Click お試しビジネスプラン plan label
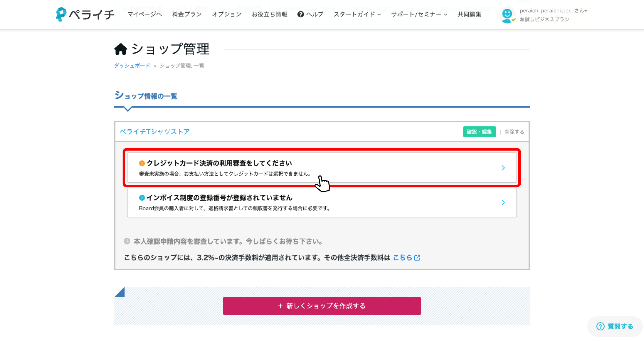 544,19
